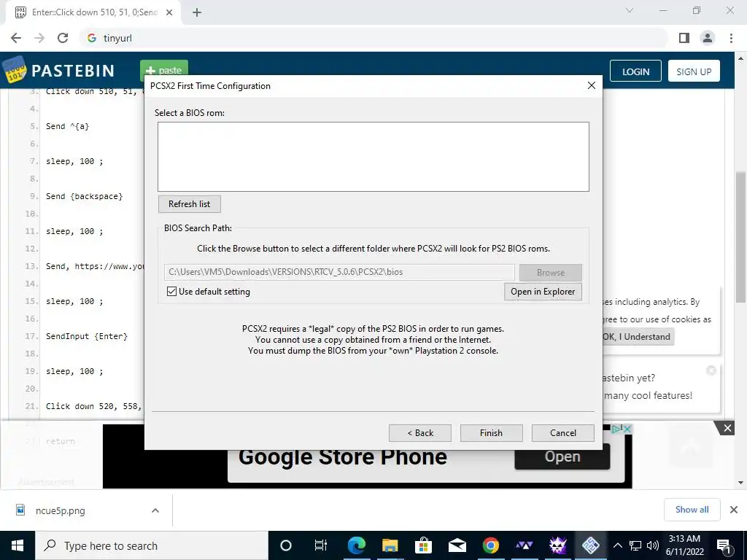Open the Chrome profile avatar icon
747x560 pixels.
pos(708,38)
